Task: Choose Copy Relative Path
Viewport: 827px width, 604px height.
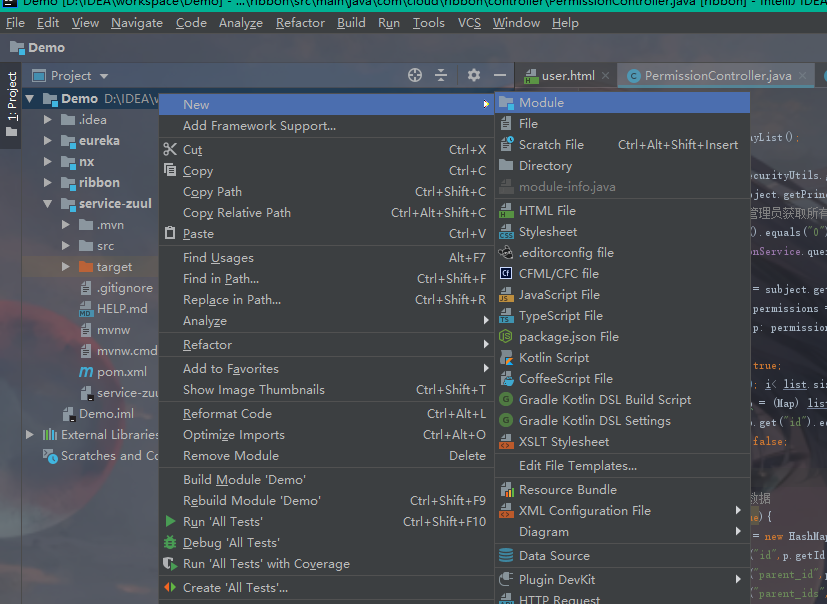Action: click(326, 213)
